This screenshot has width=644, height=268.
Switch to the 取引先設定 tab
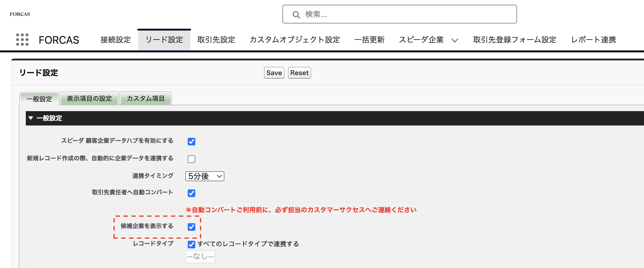click(216, 40)
